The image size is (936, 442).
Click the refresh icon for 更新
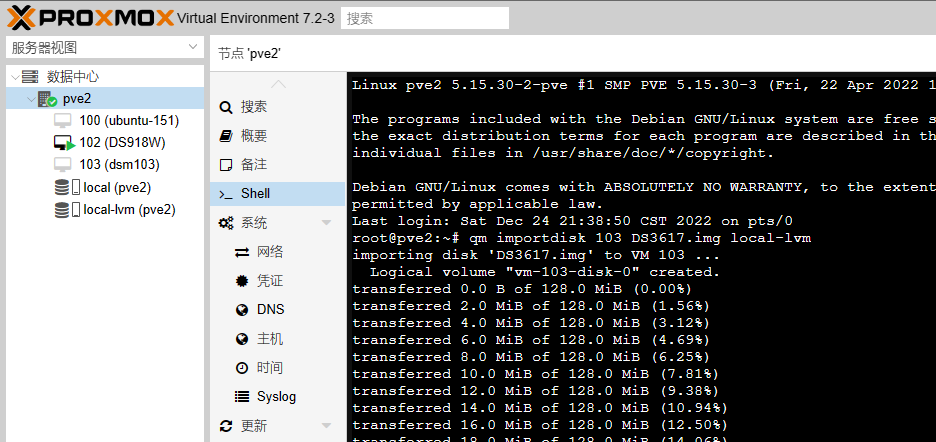coord(226,426)
